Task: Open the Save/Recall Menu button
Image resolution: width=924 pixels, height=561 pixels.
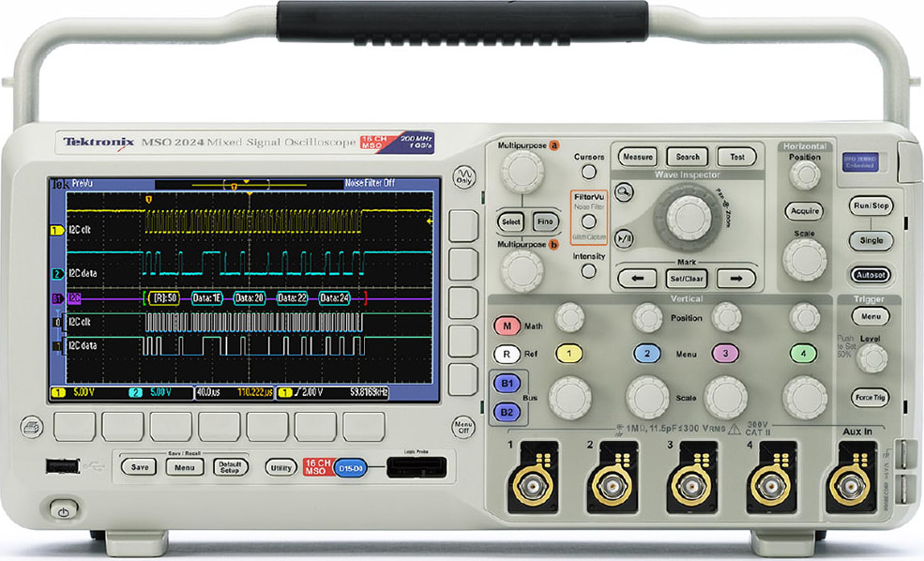Action: click(185, 467)
